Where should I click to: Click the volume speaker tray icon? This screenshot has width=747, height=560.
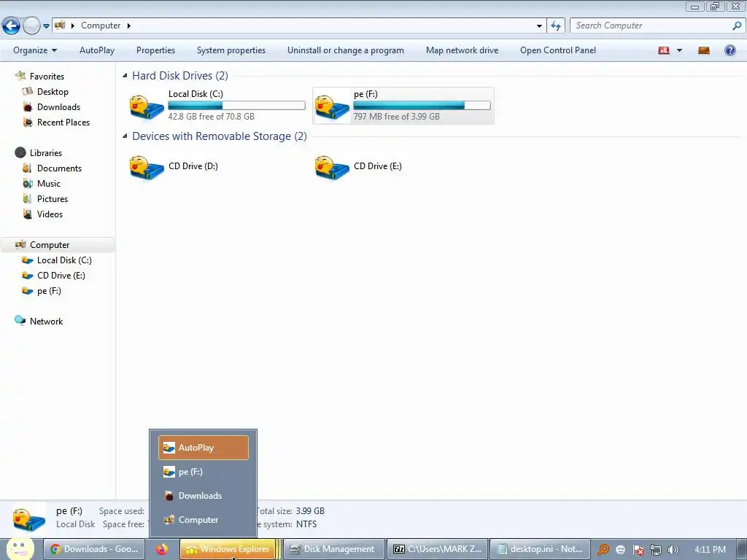[x=673, y=550]
